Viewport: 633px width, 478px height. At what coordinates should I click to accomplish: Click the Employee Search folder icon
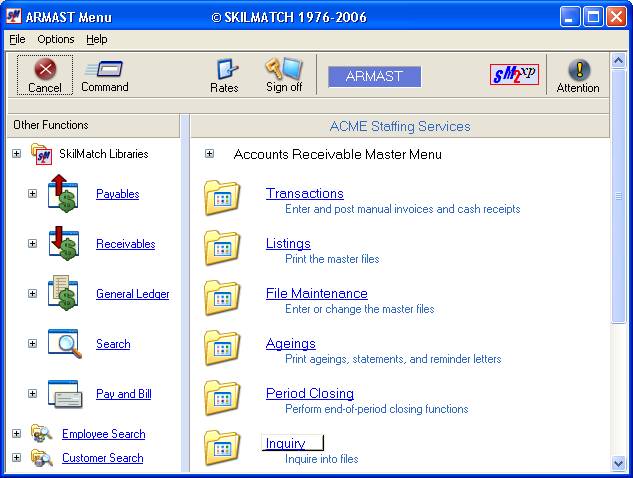point(42,433)
